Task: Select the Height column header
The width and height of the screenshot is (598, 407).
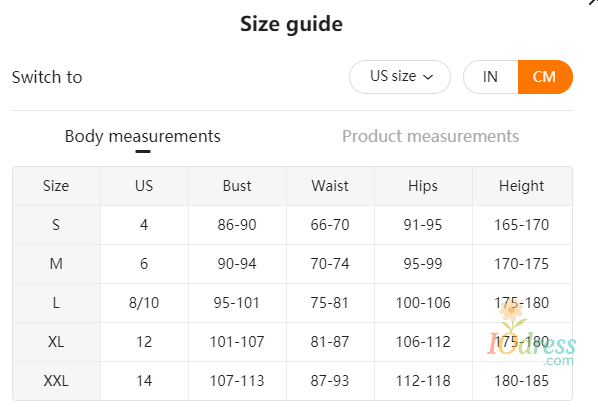Action: point(522,186)
